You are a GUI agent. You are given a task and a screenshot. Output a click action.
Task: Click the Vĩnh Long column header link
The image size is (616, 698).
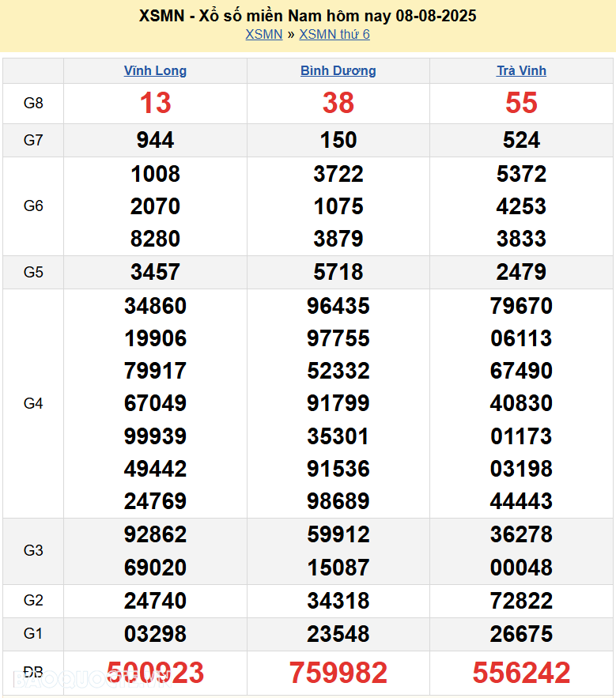(x=155, y=70)
